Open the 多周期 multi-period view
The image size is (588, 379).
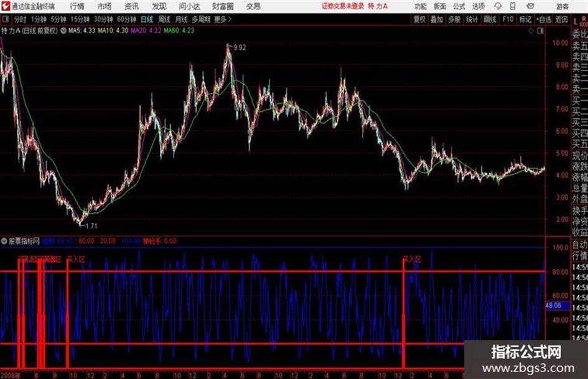coord(201,19)
